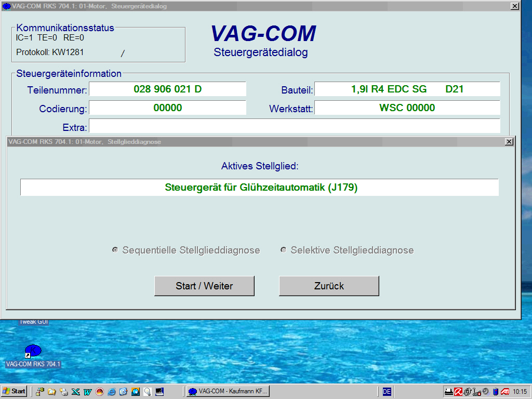Click the battery power tray icon
This screenshot has height=399, width=532.
496,392
